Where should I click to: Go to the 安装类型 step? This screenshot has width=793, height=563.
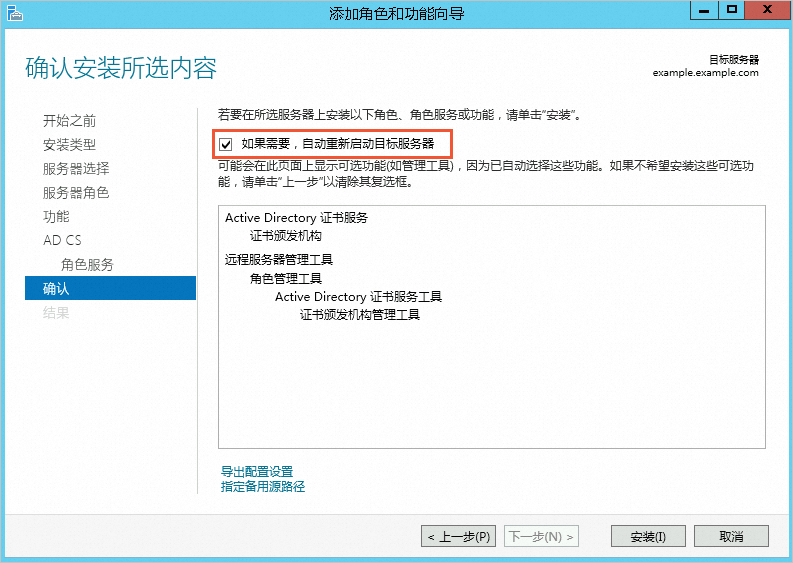[x=69, y=145]
